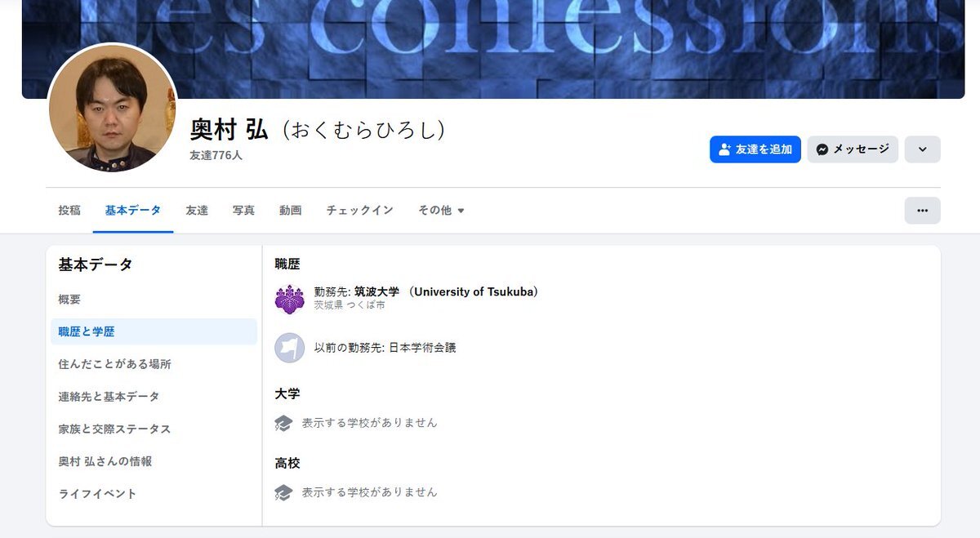Screen dimensions: 980x538
Task: View the 友達776人 friends count link
Action: (x=216, y=155)
